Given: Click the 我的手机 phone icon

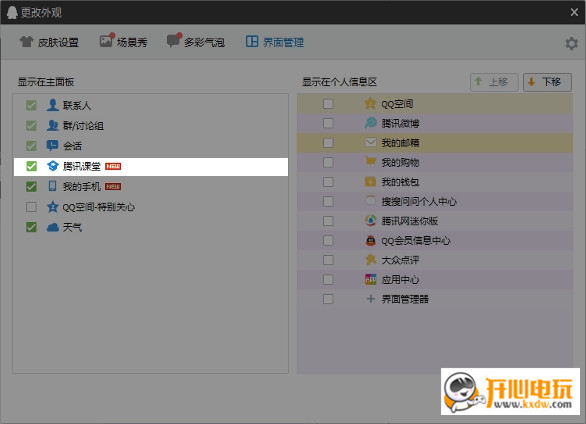Looking at the screenshot, I should (52, 186).
